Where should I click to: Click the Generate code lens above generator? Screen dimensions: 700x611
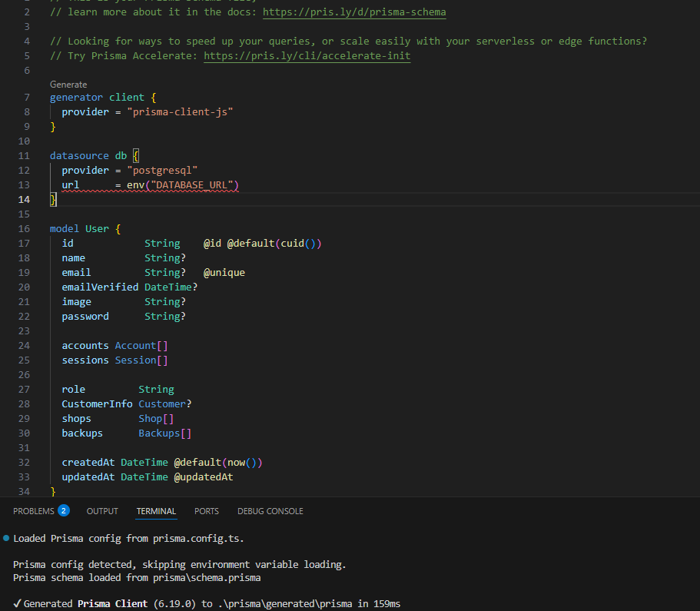pyautogui.click(x=68, y=85)
